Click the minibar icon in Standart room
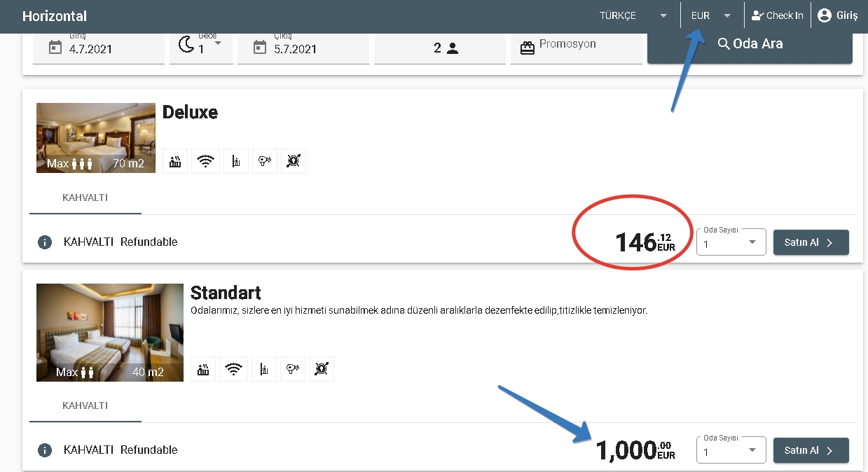The width and height of the screenshot is (868, 472). coord(263,369)
